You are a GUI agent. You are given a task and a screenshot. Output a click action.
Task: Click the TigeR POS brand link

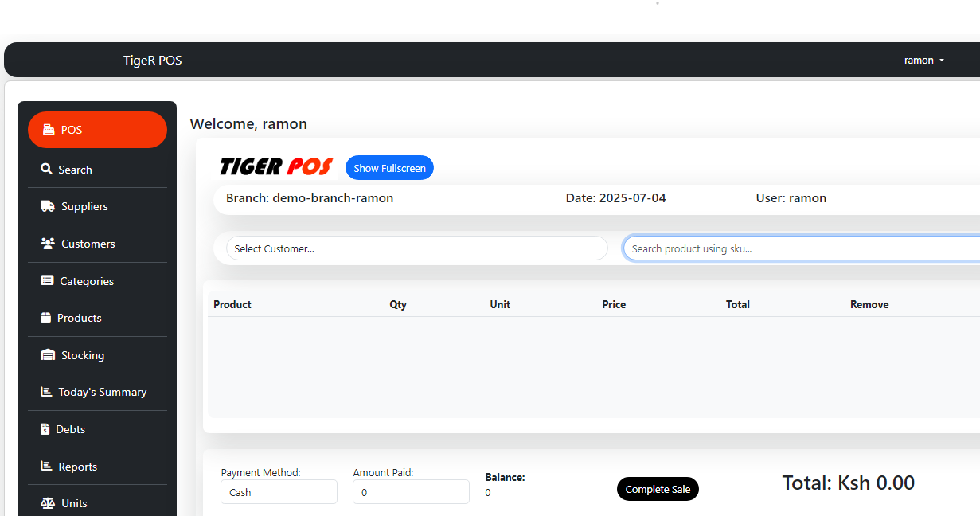coord(152,61)
